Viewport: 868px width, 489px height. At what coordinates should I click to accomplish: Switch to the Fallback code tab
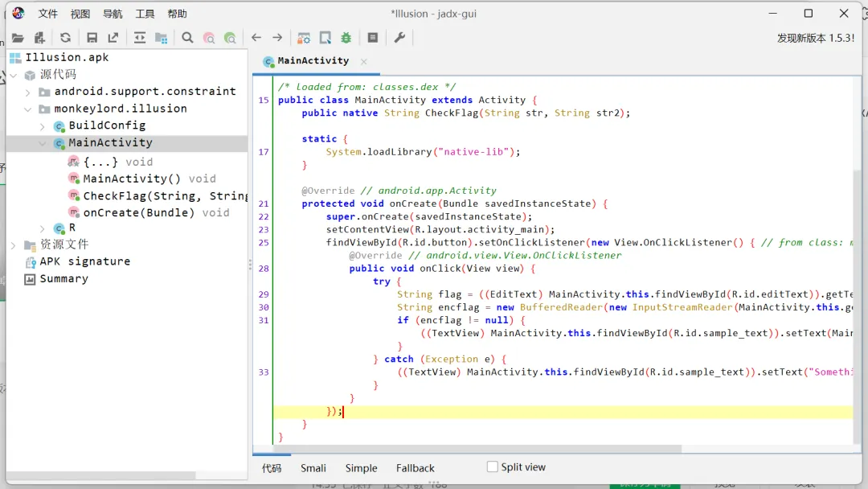click(415, 468)
